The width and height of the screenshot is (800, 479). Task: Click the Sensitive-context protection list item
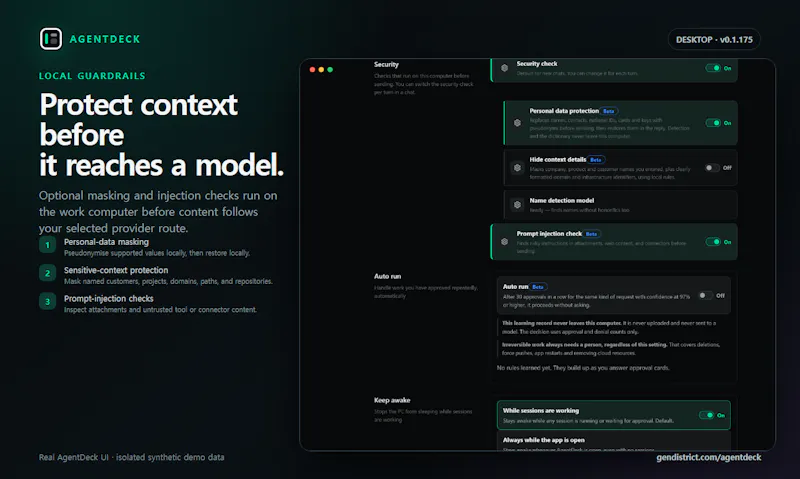pyautogui.click(x=156, y=275)
